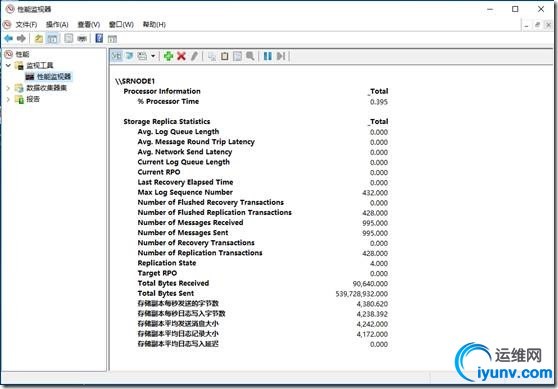
Task: Expand the 数据收集器集 node
Action: (x=8, y=88)
